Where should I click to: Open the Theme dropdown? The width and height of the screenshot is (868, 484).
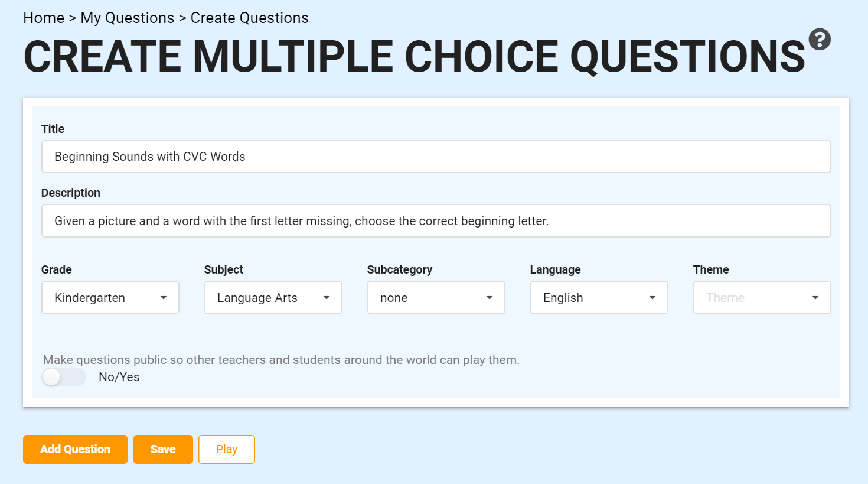click(x=762, y=297)
